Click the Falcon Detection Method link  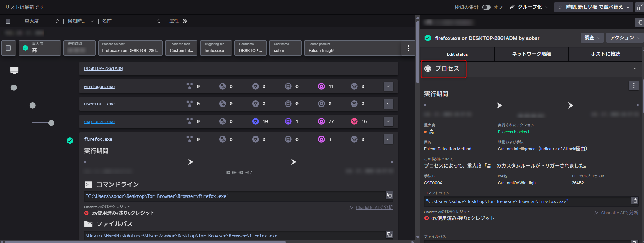tap(447, 149)
